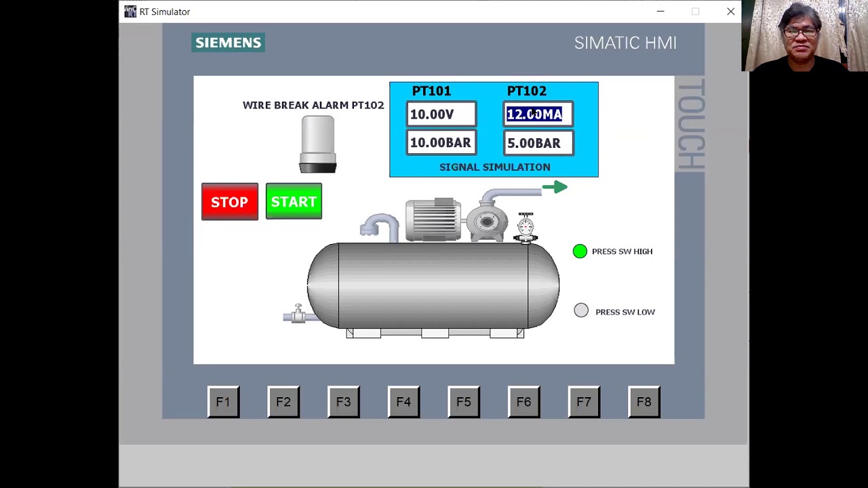Image resolution: width=868 pixels, height=488 pixels.
Task: Click the pressure gauge above the tank
Action: [x=526, y=227]
